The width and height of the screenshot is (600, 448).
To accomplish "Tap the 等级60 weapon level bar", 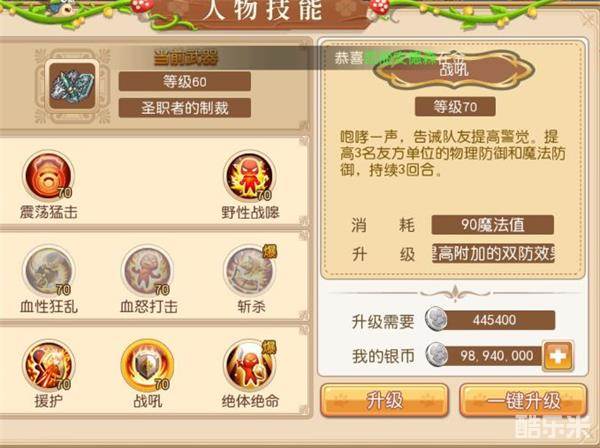I will click(x=184, y=81).
